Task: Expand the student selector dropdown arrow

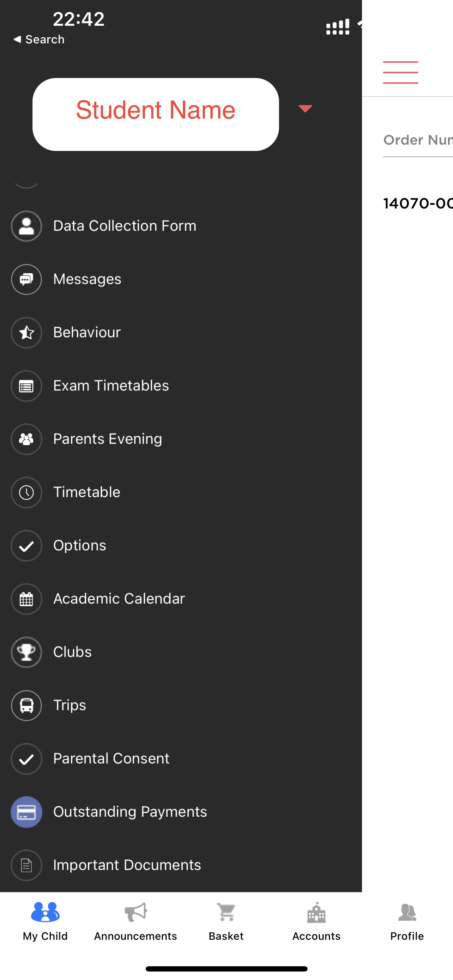Action: tap(305, 109)
